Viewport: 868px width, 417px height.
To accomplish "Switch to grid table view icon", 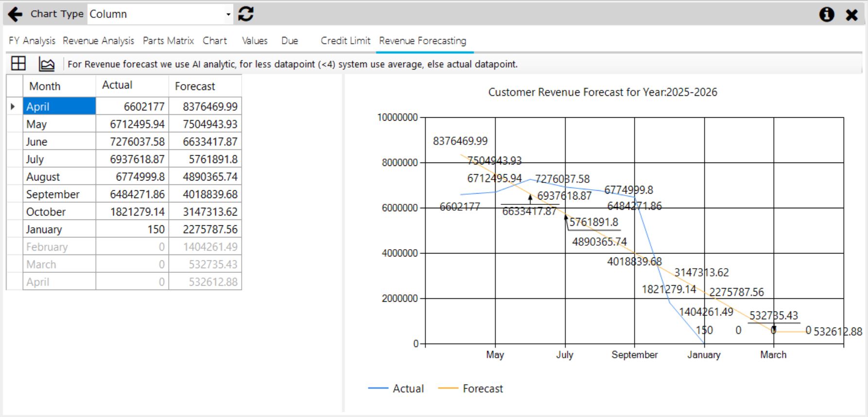I will tap(18, 63).
